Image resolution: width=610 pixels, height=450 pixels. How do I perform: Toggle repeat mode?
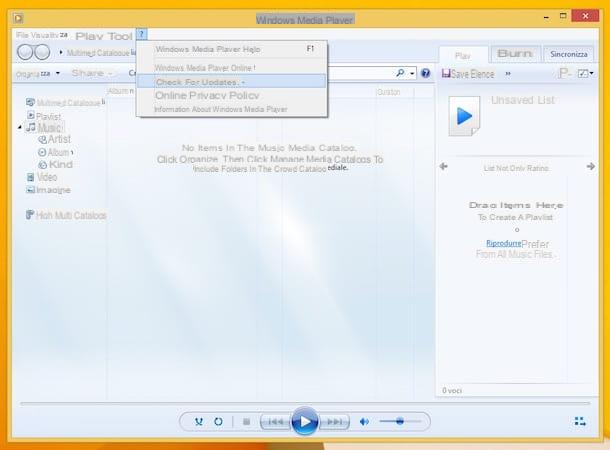[218, 422]
